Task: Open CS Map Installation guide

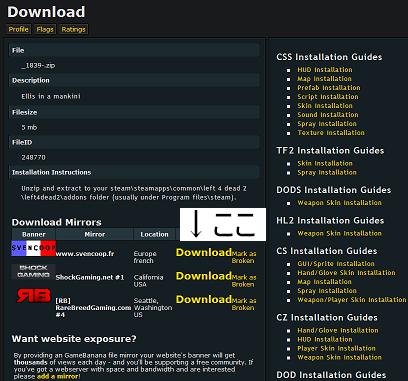Action: [x=324, y=282]
